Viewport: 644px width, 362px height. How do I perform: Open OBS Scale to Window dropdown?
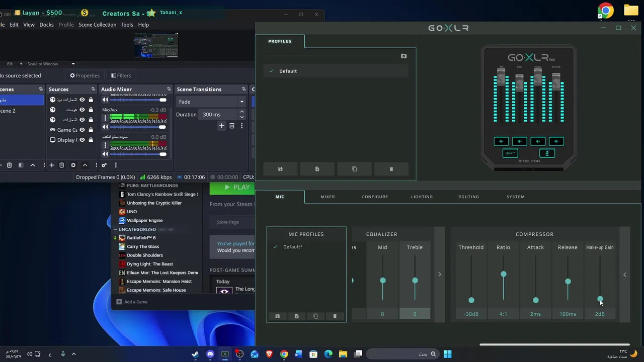click(51, 64)
